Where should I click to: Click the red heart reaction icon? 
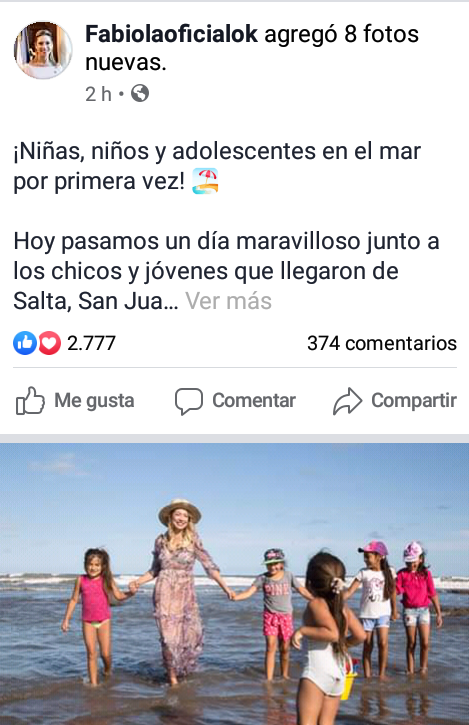click(49, 343)
